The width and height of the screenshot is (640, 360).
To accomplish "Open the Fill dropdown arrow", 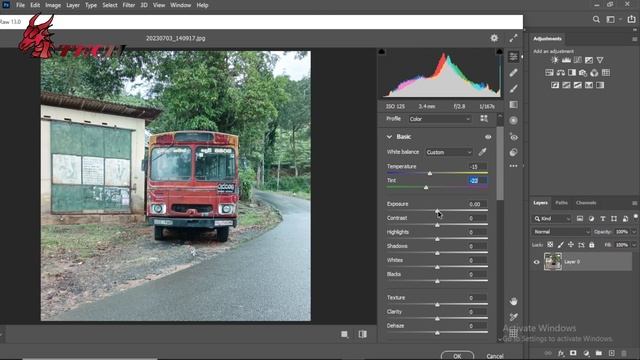I will 634,245.
